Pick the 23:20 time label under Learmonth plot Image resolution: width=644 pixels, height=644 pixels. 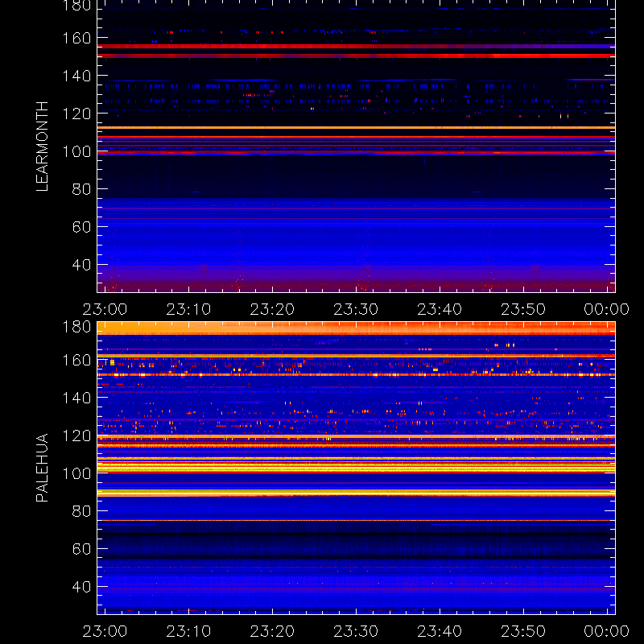tap(272, 309)
